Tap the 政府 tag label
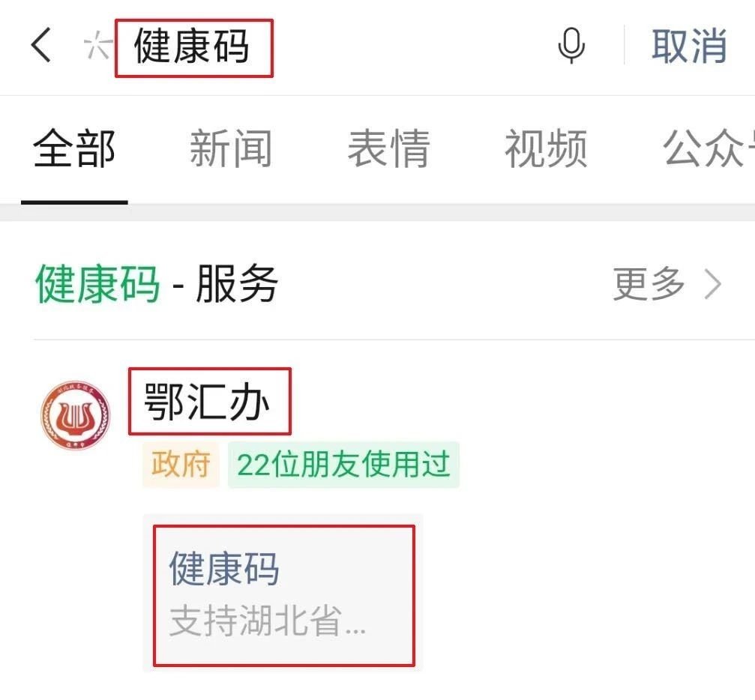 pyautogui.click(x=181, y=465)
